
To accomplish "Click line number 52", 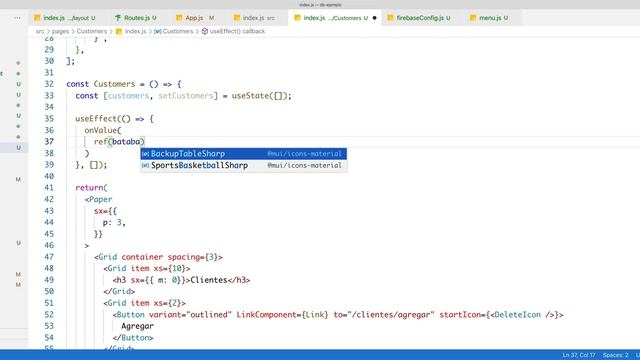I will pyautogui.click(x=49, y=315).
